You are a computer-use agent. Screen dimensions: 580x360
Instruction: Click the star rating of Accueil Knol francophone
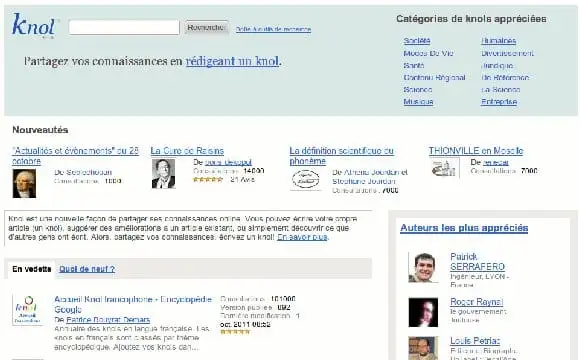coord(235,332)
